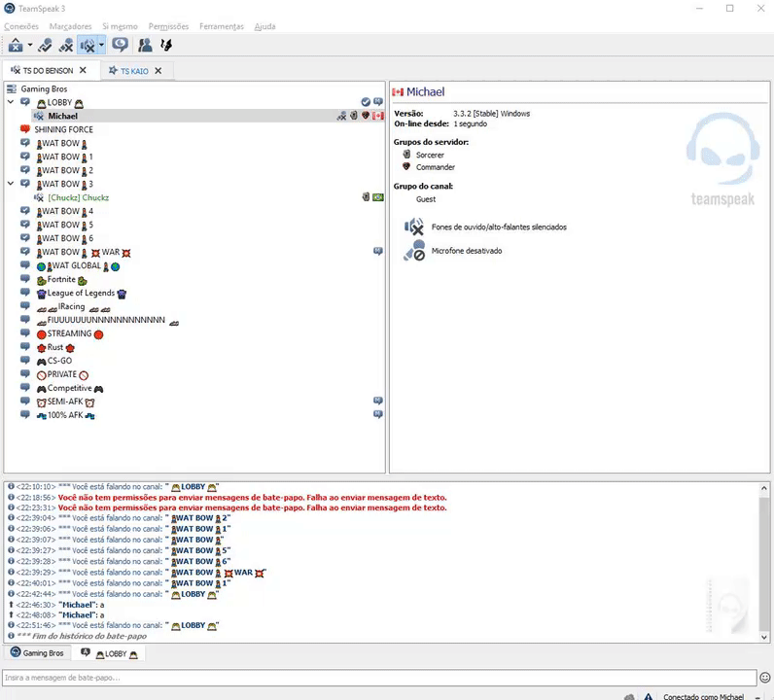Click the chat log scrollbar down arrow
Screen dimensions: 774x700
click(x=764, y=637)
